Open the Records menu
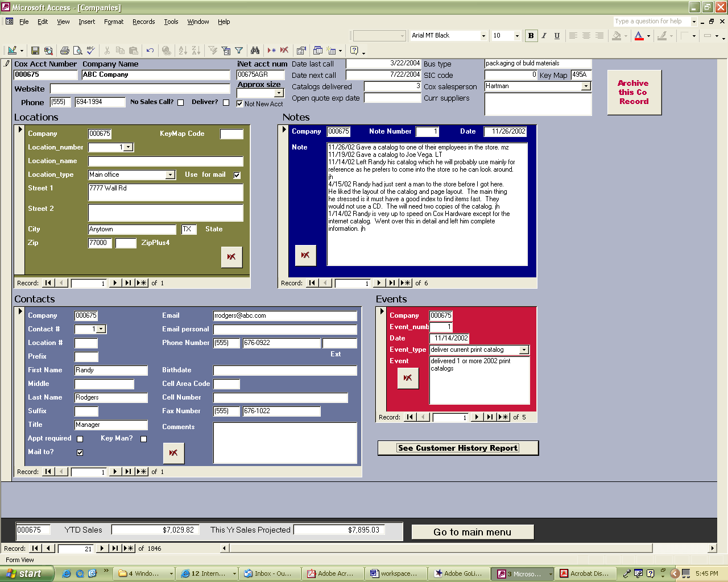This screenshot has width=728, height=582. pos(143,22)
